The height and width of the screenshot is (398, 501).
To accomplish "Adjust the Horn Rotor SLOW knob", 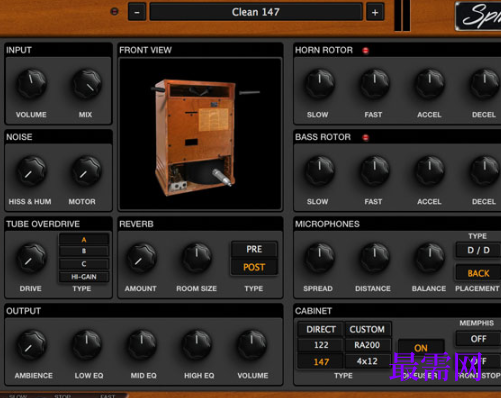I will pos(319,84).
